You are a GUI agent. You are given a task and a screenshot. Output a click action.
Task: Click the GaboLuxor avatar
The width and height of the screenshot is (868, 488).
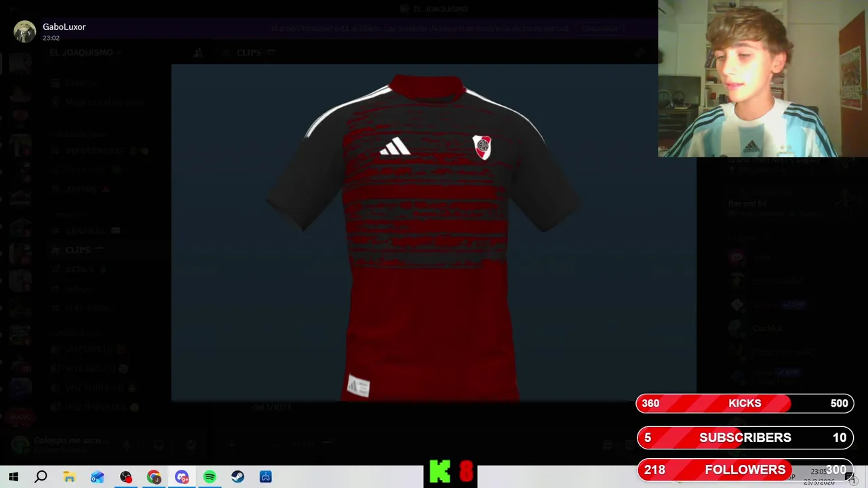coord(25,31)
